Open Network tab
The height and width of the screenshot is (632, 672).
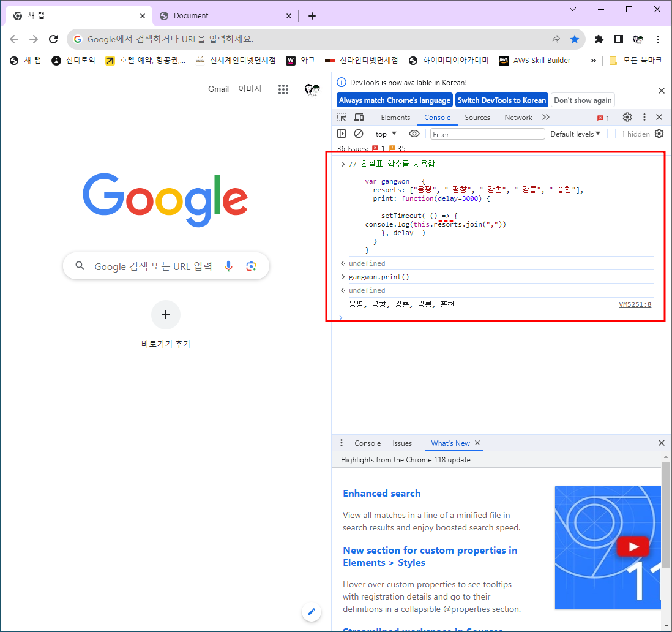pos(518,118)
